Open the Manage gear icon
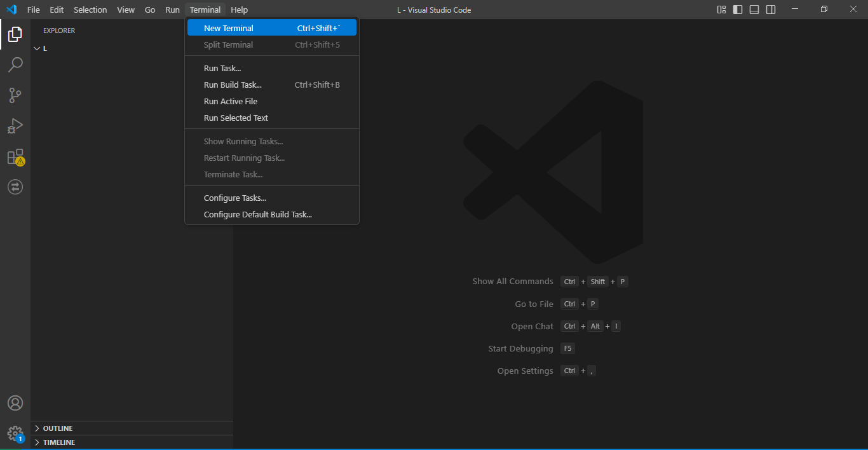 click(15, 433)
